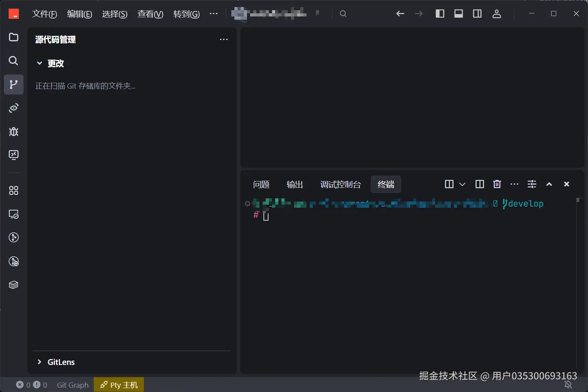Open the 转到(G) menu
The height and width of the screenshot is (392, 588).
tap(187, 14)
